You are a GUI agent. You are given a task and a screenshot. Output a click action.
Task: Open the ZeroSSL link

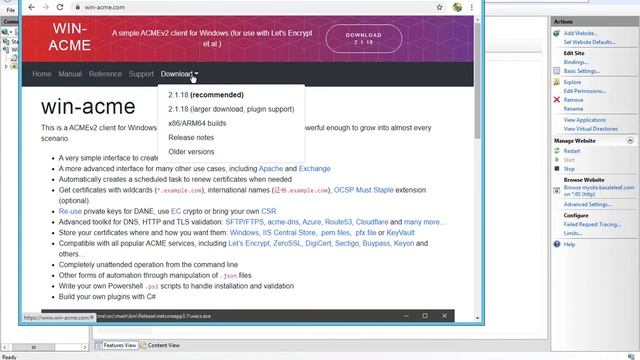tap(287, 243)
